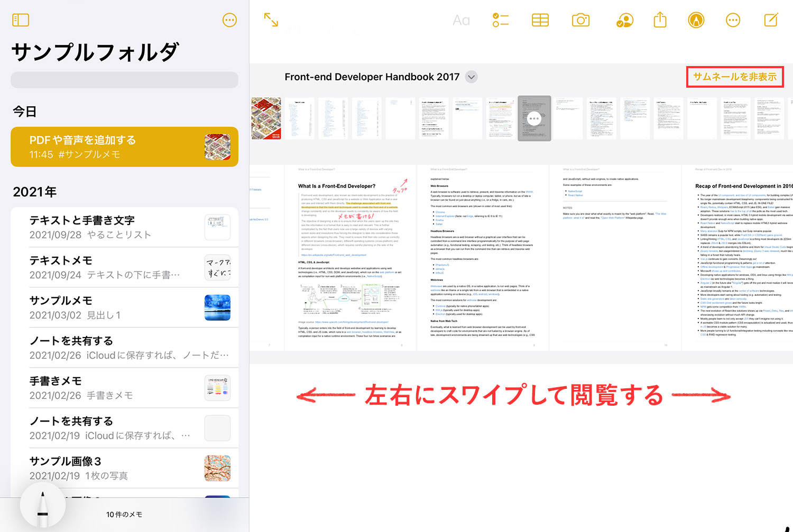
Task: Open the note 手書きメモ
Action: pyautogui.click(x=124, y=388)
